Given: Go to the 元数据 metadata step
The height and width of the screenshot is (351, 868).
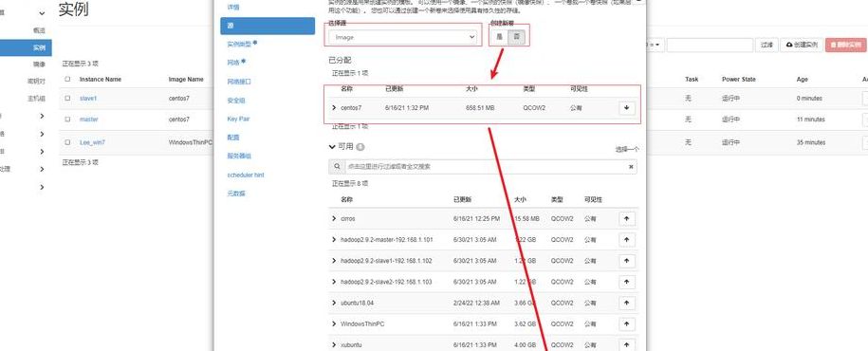Looking at the screenshot, I should pos(236,194).
